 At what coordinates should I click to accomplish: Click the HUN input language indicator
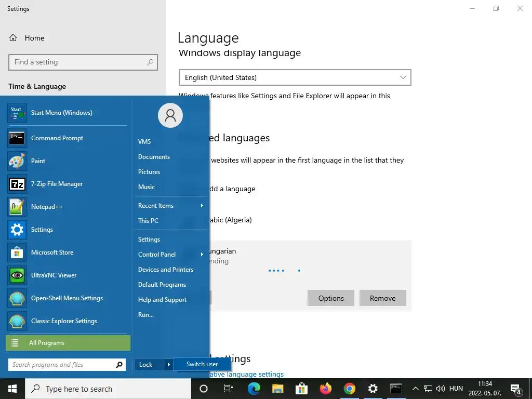coord(456,389)
